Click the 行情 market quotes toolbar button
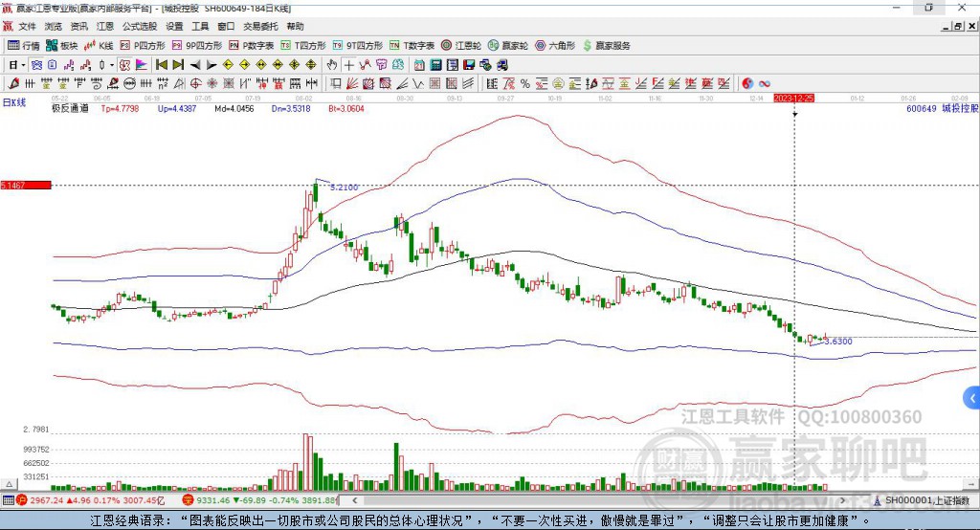980x530 pixels. click(x=24, y=45)
